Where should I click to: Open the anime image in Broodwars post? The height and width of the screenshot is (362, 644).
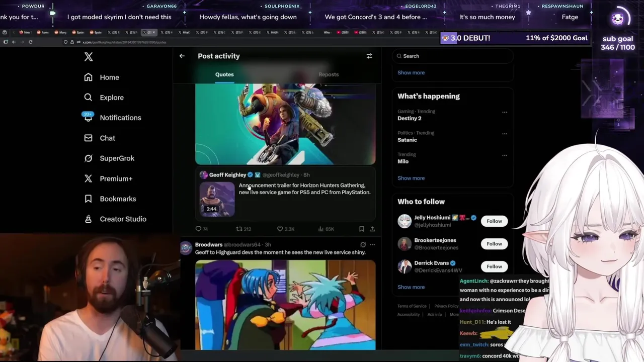coord(285,305)
